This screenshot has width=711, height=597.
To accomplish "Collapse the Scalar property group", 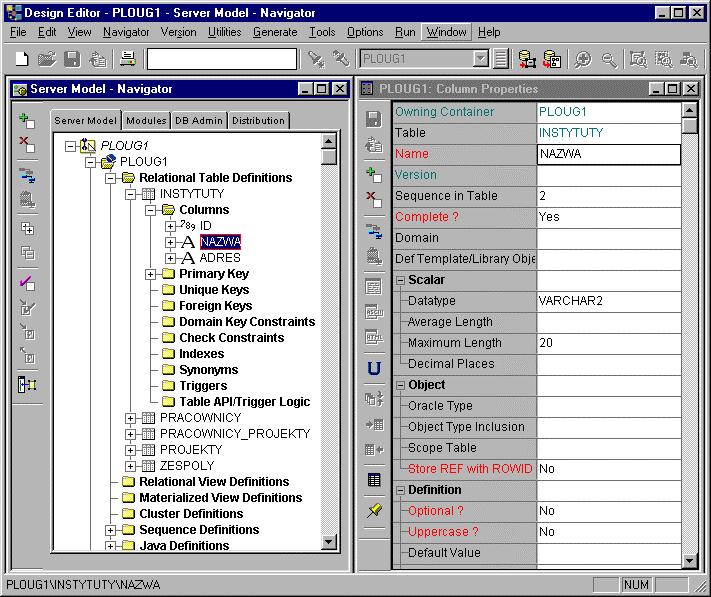I will click(x=400, y=281).
